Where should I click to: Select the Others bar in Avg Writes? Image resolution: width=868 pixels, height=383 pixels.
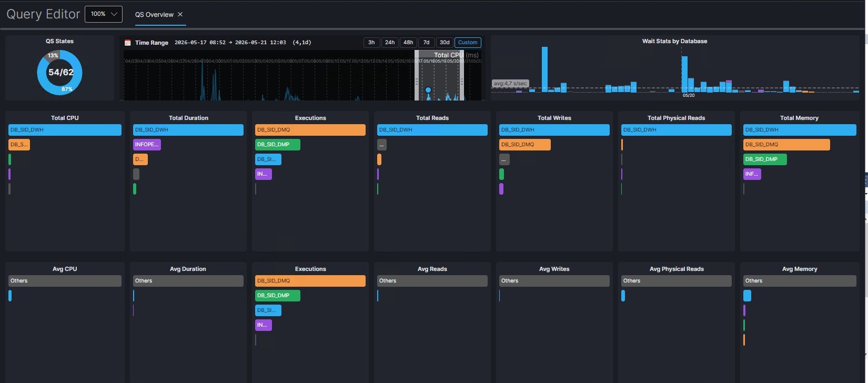coord(554,281)
